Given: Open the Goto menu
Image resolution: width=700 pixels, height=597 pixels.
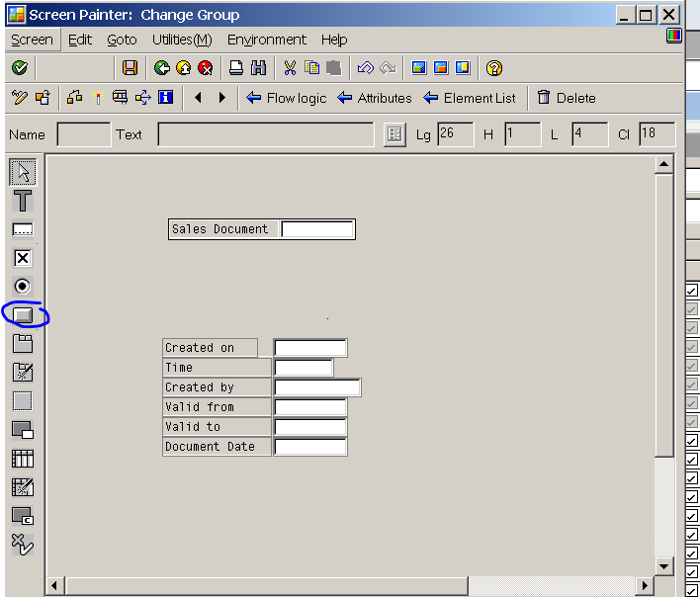Looking at the screenshot, I should click(x=122, y=40).
